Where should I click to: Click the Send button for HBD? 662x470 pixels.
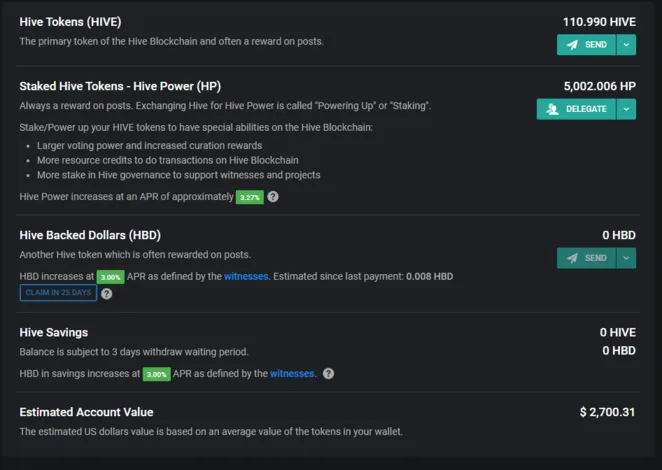pos(586,258)
